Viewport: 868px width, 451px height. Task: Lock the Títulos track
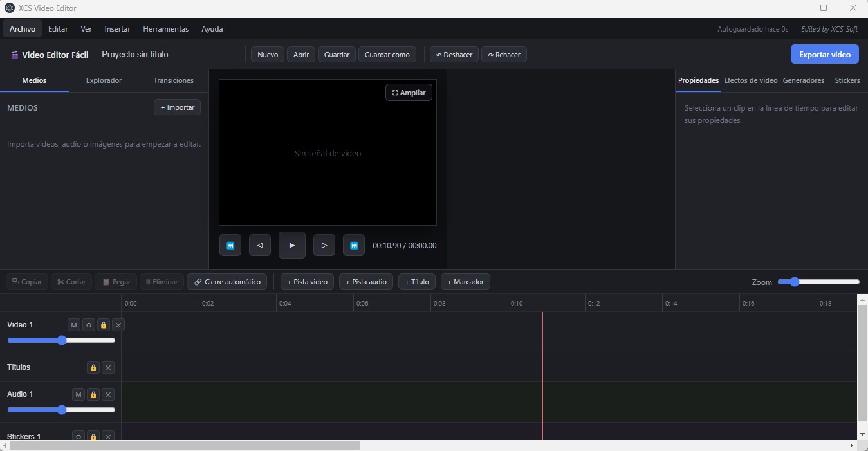tap(93, 367)
